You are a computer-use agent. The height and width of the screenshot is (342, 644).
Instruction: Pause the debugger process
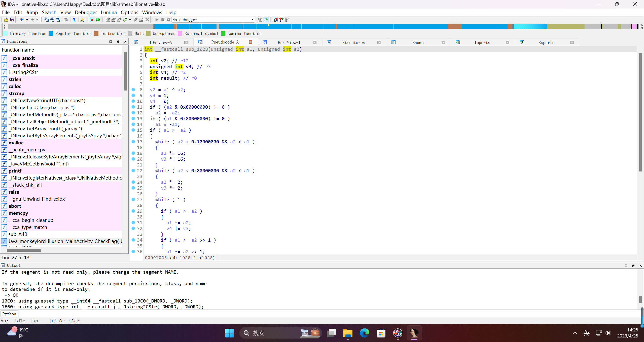click(x=163, y=20)
